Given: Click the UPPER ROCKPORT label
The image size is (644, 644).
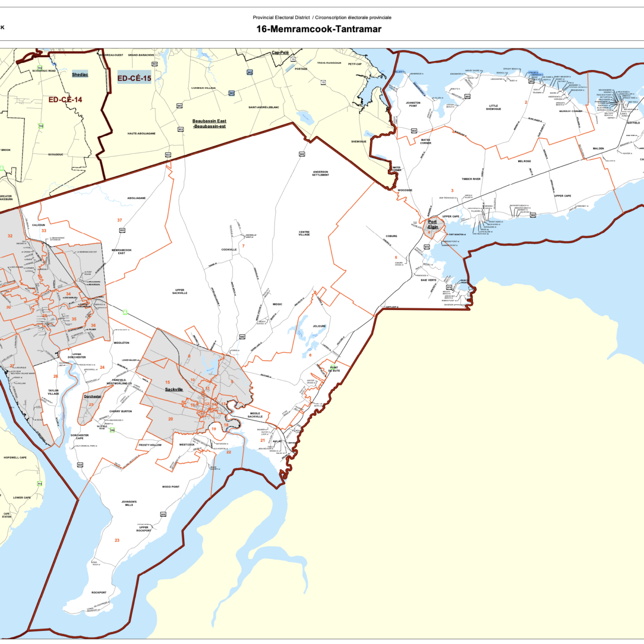Looking at the screenshot, I should pos(144,529).
